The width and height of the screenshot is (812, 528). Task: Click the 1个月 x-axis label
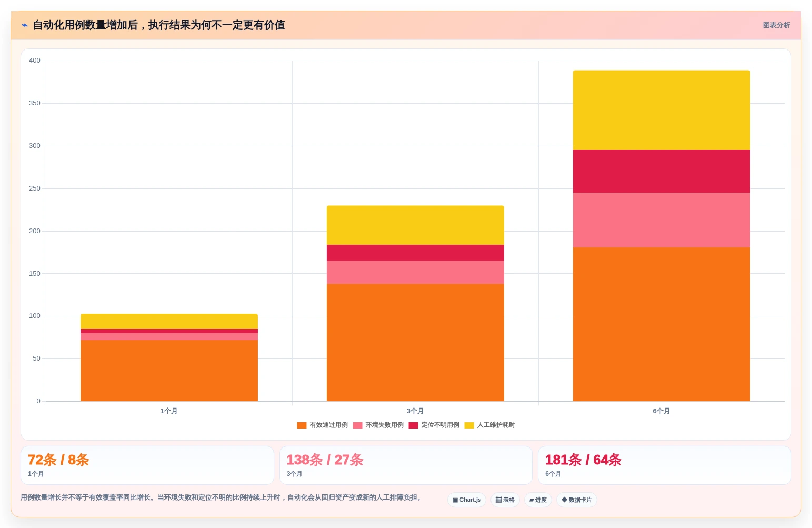pyautogui.click(x=169, y=411)
